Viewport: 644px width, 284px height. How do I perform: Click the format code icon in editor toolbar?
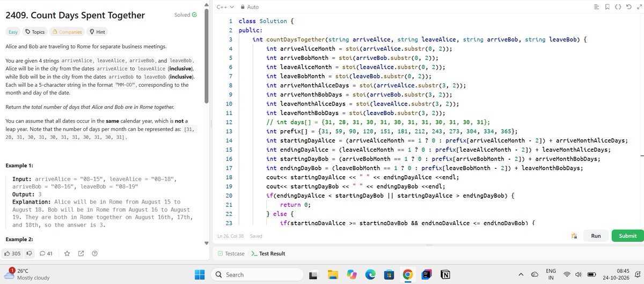[596, 7]
